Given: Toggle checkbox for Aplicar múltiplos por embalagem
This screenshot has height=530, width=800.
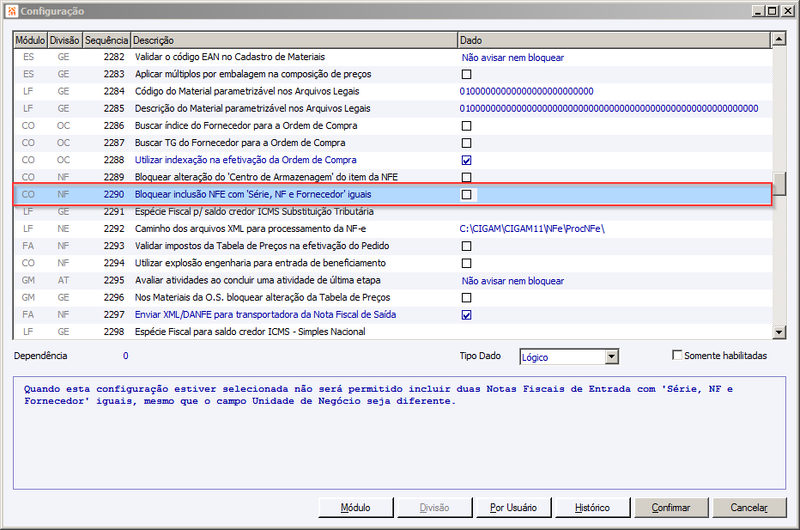Looking at the screenshot, I should click(x=466, y=74).
